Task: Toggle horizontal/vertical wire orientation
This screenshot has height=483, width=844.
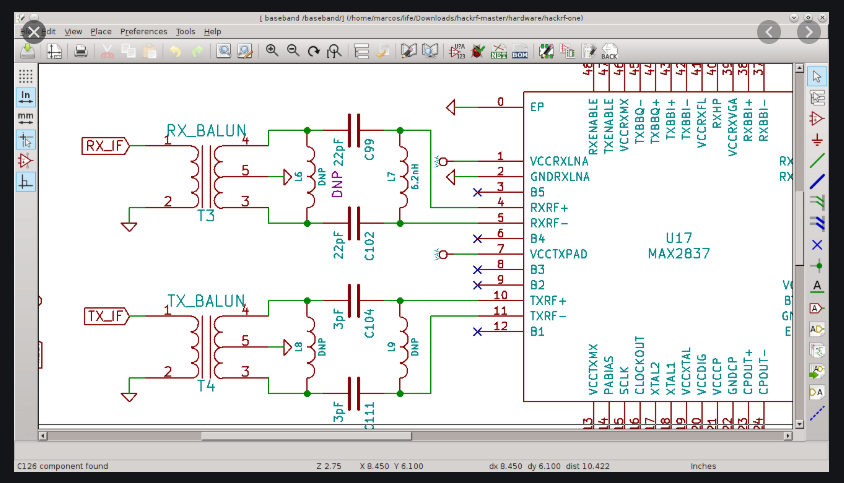Action: point(25,181)
